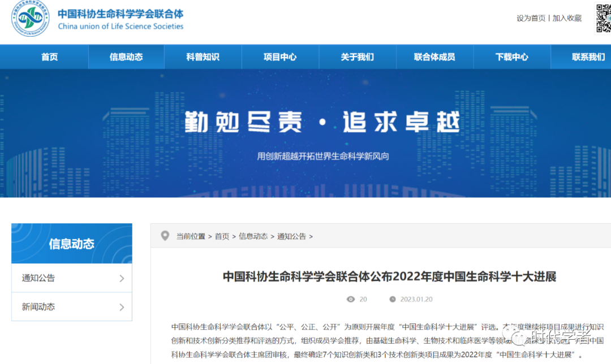The width and height of the screenshot is (611, 364).
Task: Select 项目中心 from the navigation bar
Action: 280,57
